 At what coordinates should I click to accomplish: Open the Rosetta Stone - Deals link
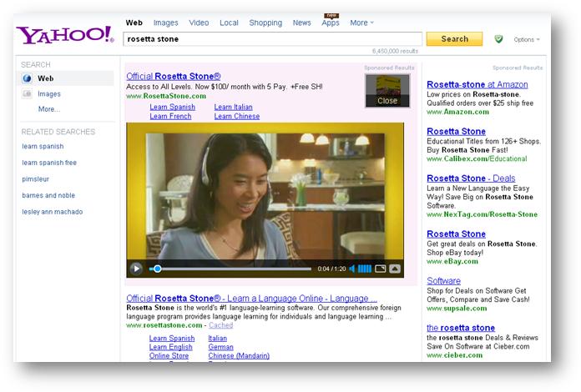[471, 178]
